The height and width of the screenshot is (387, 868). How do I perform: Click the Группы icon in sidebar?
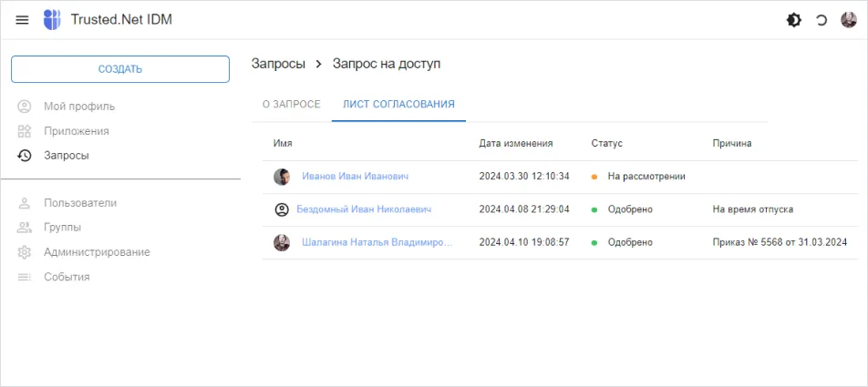[26, 228]
